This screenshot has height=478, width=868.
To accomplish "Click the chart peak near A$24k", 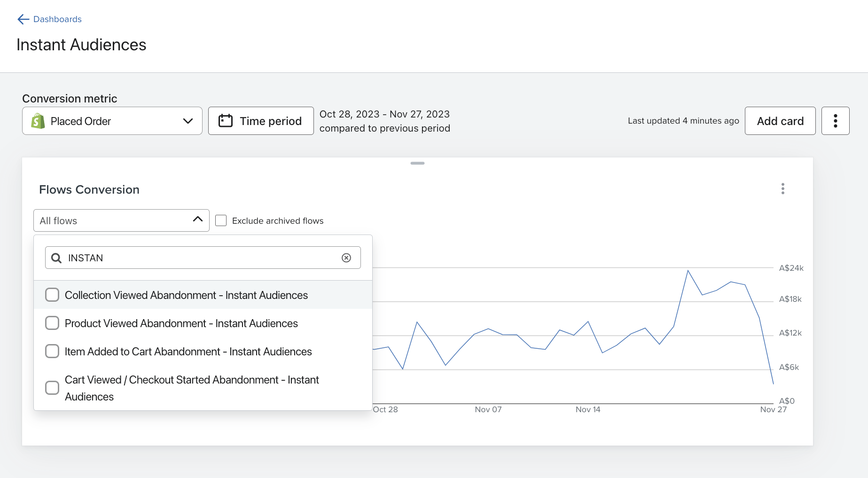I will pyautogui.click(x=688, y=270).
